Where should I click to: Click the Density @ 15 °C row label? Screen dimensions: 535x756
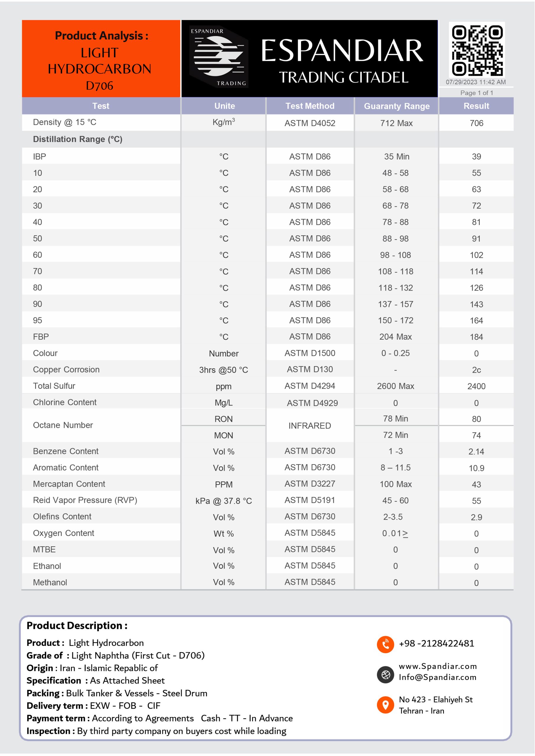click(x=65, y=123)
